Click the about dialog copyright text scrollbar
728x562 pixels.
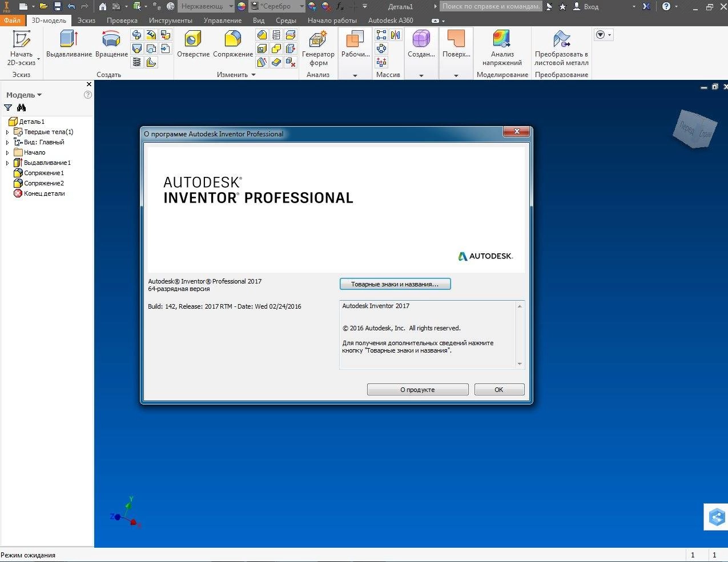click(x=520, y=334)
